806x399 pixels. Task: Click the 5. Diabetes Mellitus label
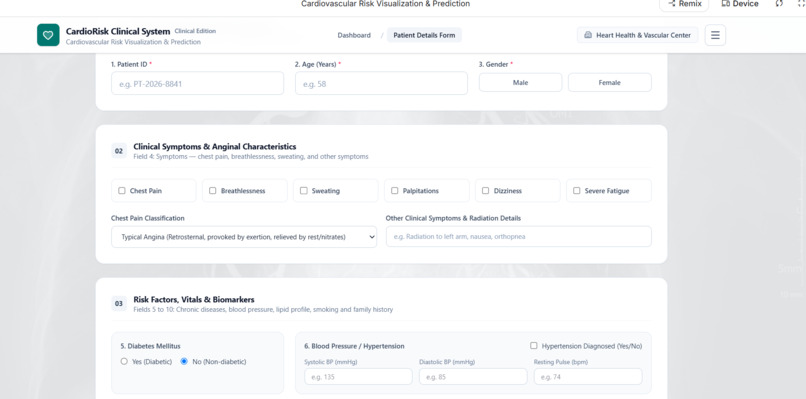point(151,346)
